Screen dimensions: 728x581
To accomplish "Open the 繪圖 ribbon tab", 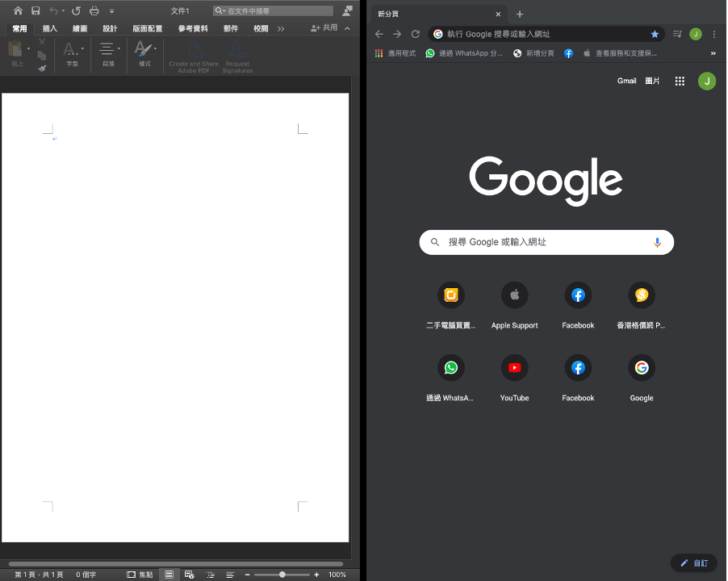I will pos(80,29).
